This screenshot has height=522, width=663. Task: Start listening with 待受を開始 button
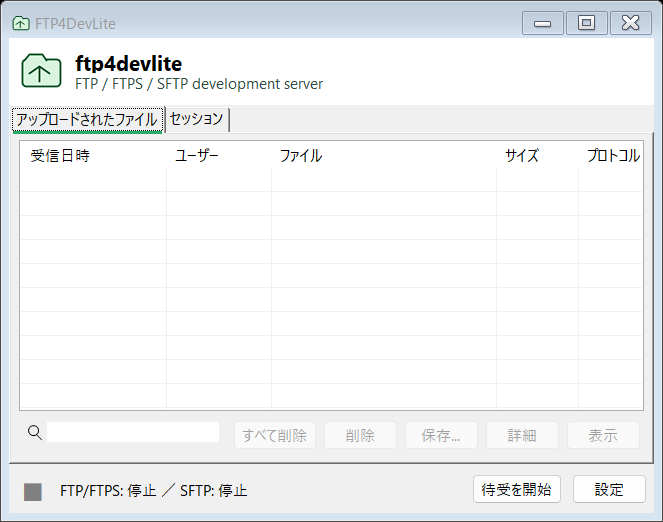pyautogui.click(x=517, y=489)
